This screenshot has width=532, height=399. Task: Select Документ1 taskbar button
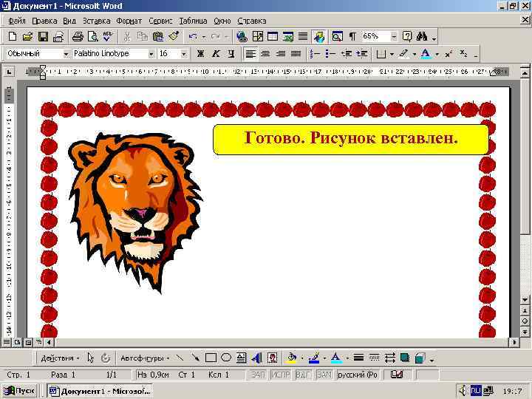tap(100, 391)
